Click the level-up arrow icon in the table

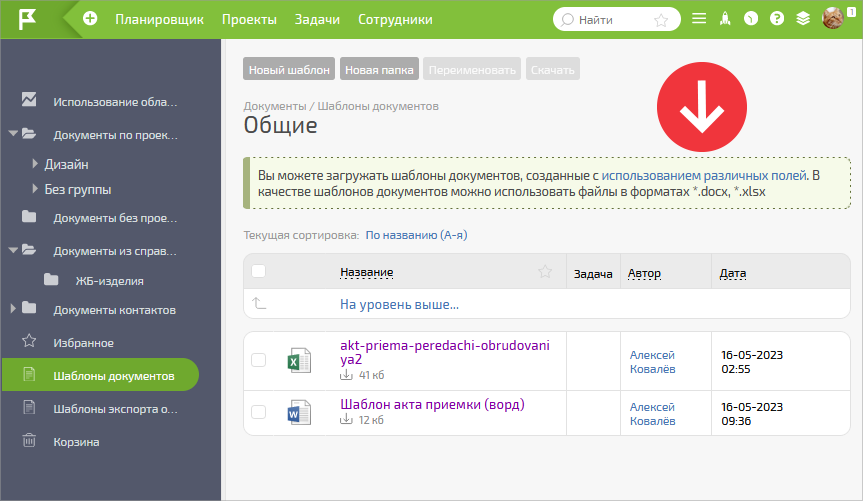click(x=259, y=303)
